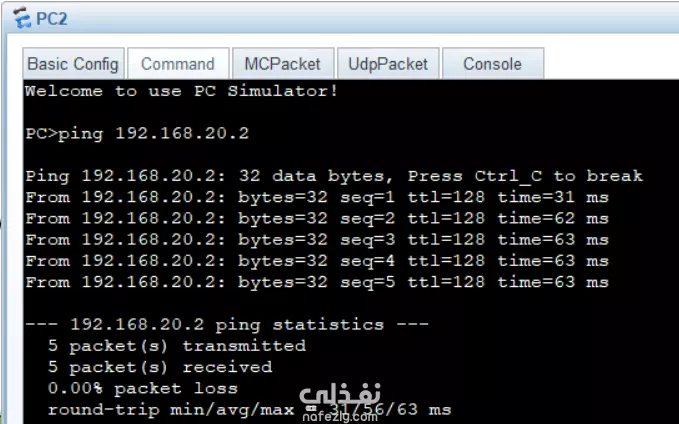Click the ping statistics header line
679x424 pixels.
[226, 324]
